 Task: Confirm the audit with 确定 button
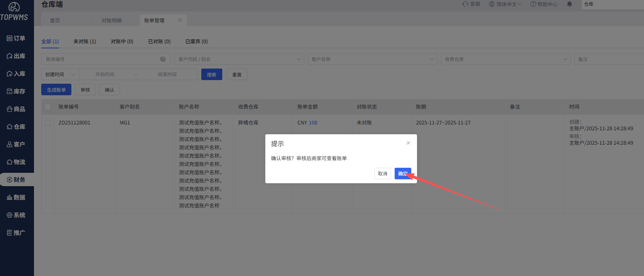(403, 174)
